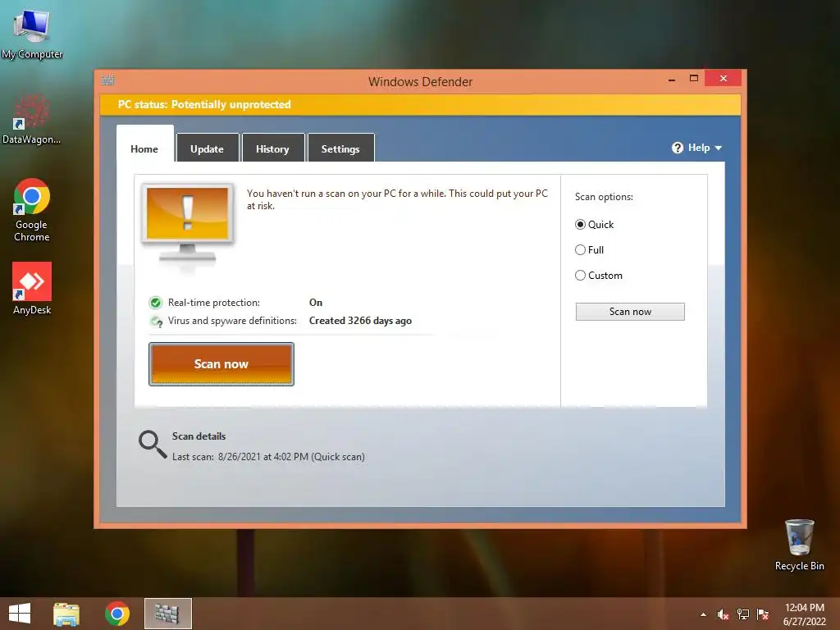Open File Explorer from the taskbar
Viewport: 840px width, 630px height.
[x=66, y=614]
